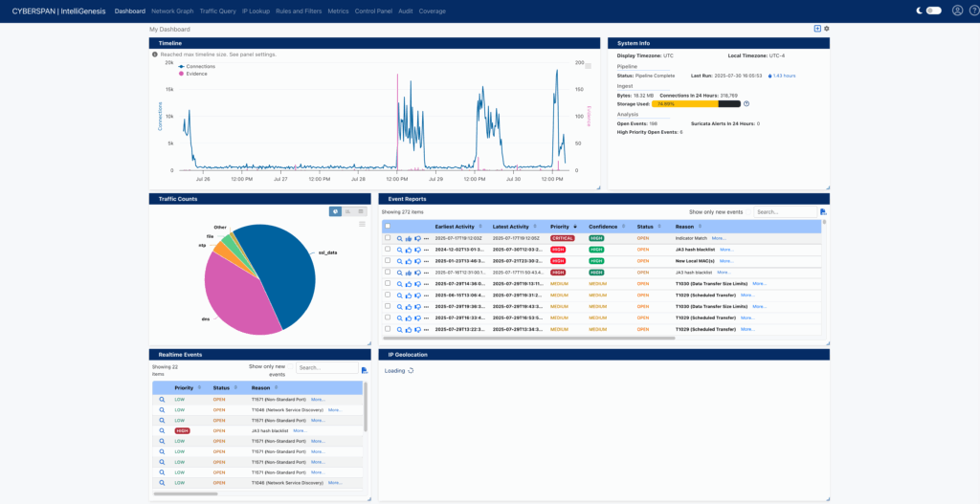Viewport: 980px width, 504px height.
Task: Click thumbs-up icon on the CRITICAL event row
Action: click(409, 238)
